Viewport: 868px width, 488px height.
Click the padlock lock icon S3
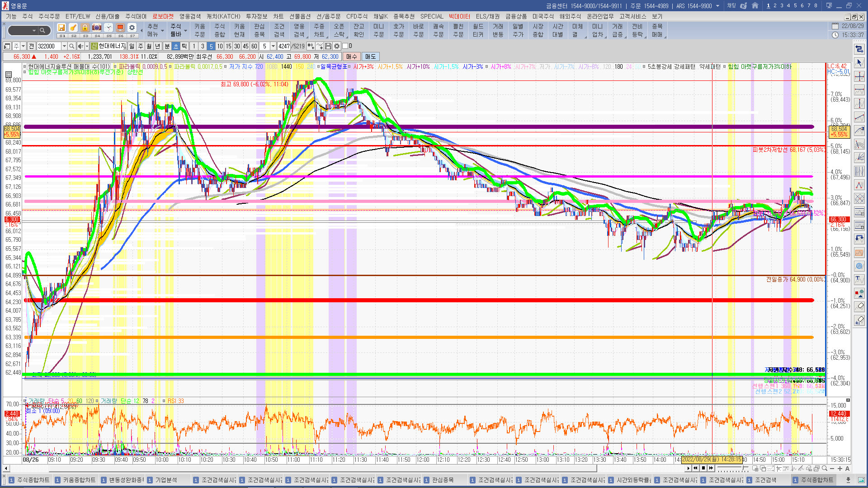coord(85,28)
